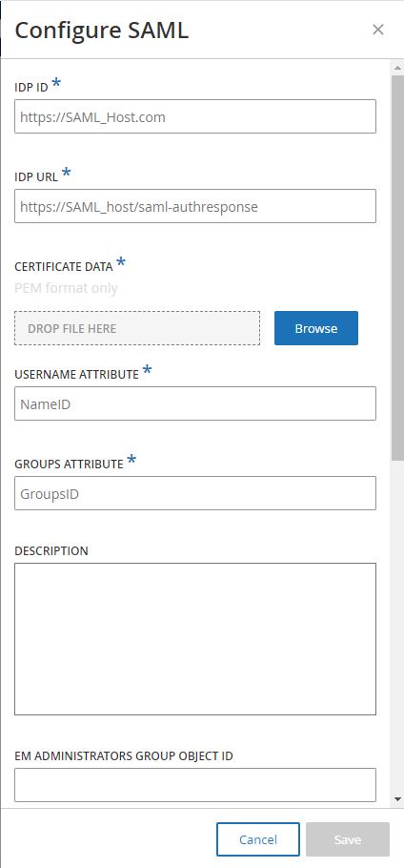Screen dimensions: 404x868
Task: Save the SAML configuration
Action: pyautogui.click(x=348, y=839)
